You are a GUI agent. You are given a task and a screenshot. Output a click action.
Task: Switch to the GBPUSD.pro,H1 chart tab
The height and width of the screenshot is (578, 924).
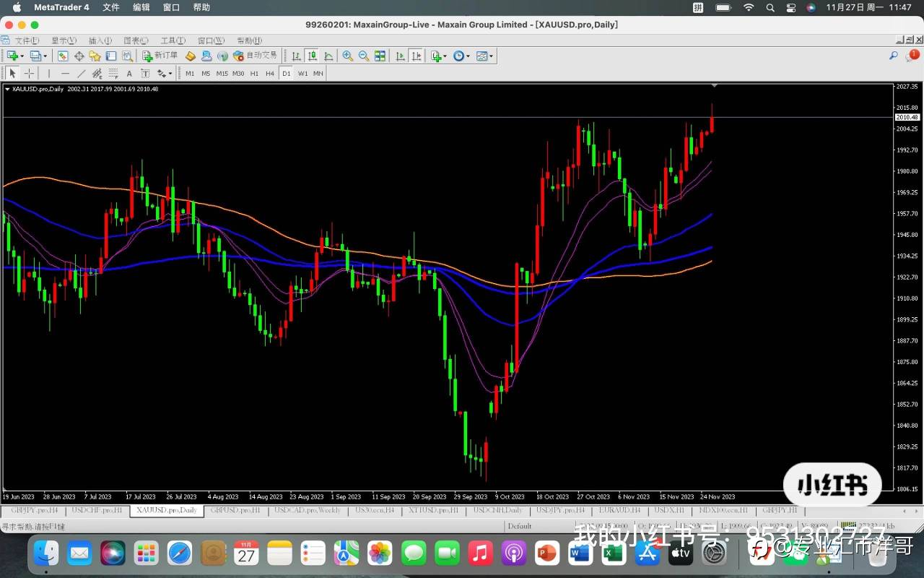point(235,510)
